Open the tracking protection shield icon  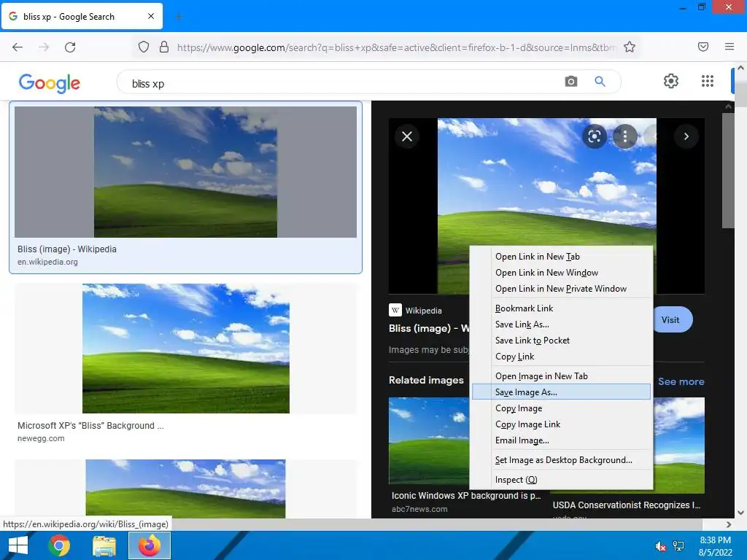tap(144, 47)
